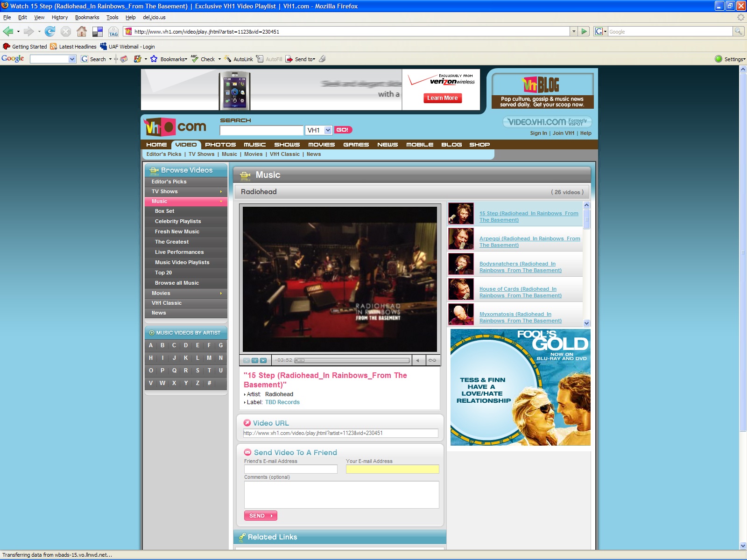Open the address bar history dropdown
747x560 pixels.
point(574,31)
